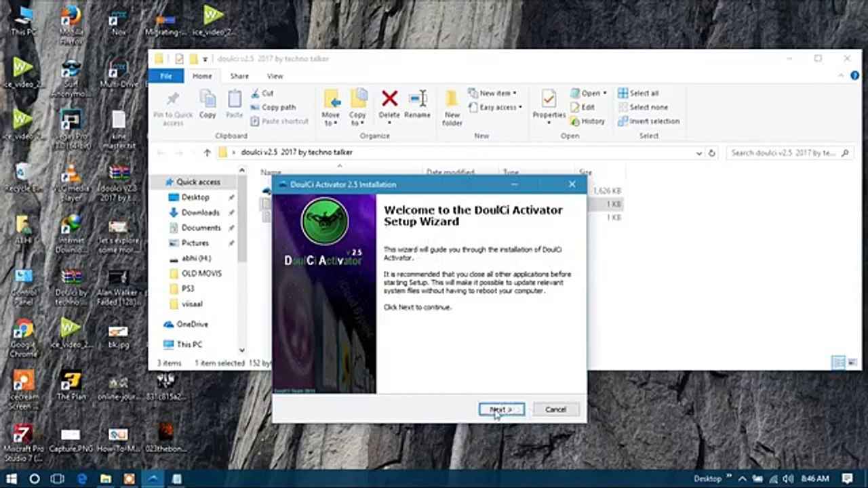Open the Action Center notification icon
Image resolution: width=868 pixels, height=488 pixels.
tap(847, 479)
